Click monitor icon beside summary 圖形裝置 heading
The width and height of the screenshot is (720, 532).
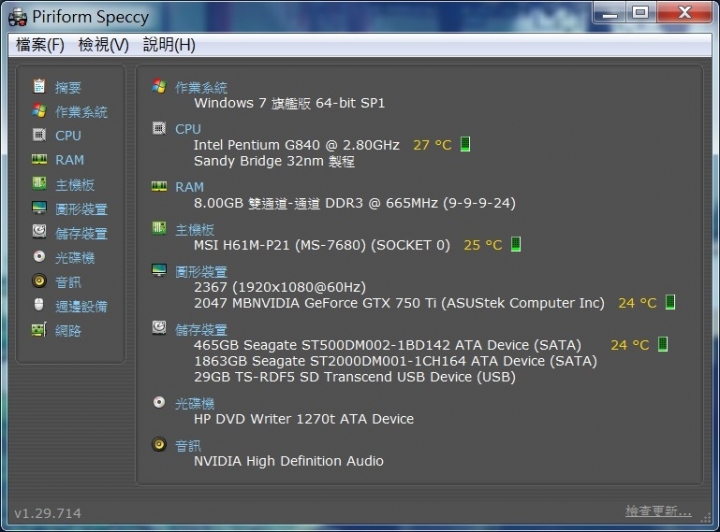(x=159, y=270)
